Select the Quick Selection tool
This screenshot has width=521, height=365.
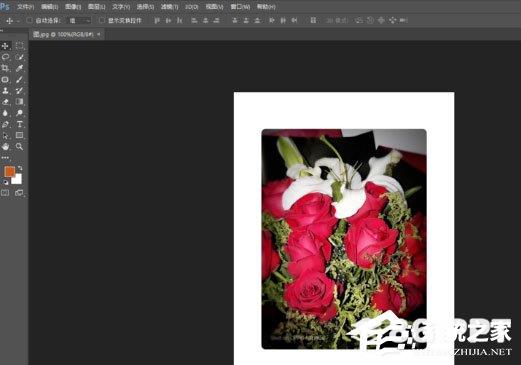20,57
